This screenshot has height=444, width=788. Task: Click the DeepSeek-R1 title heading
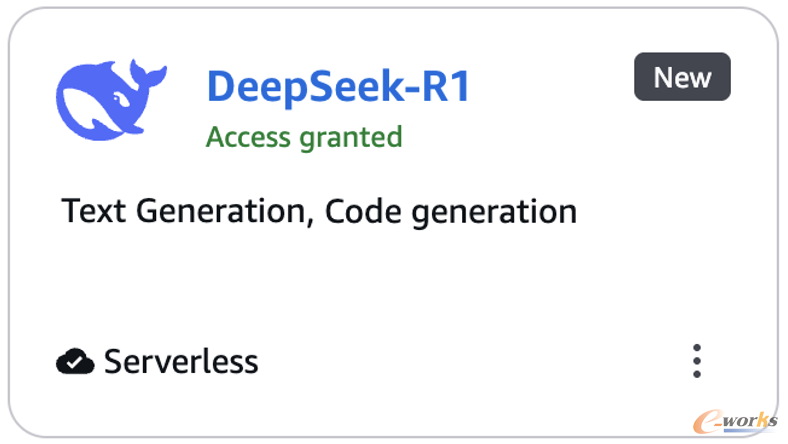[338, 86]
